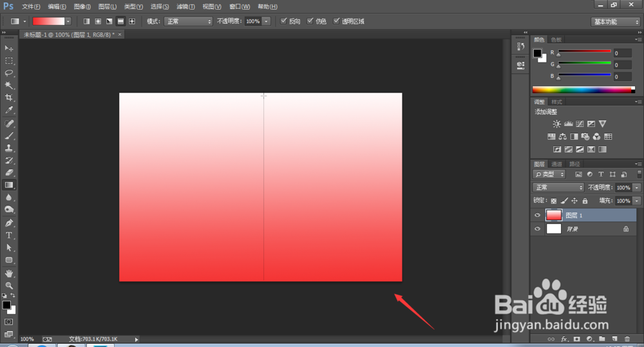Open the gradient picker dropdown arrow
The height and width of the screenshot is (347, 644).
(68, 21)
